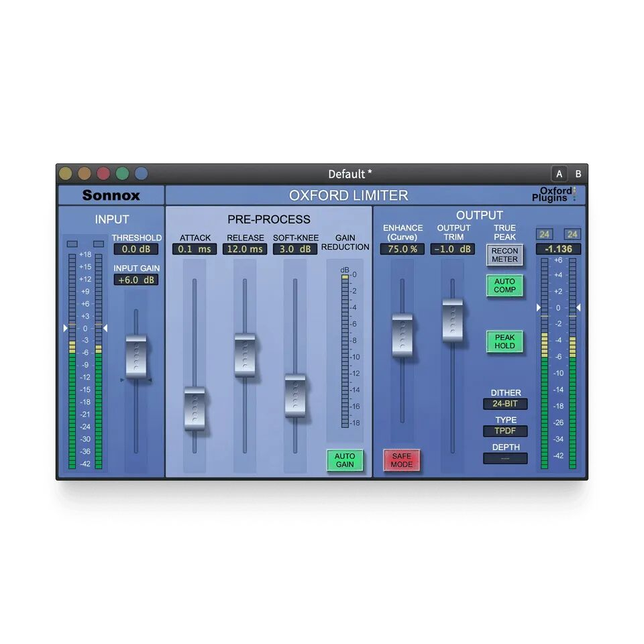Toggle the AUTO GAIN button
644x644 pixels.
345,460
